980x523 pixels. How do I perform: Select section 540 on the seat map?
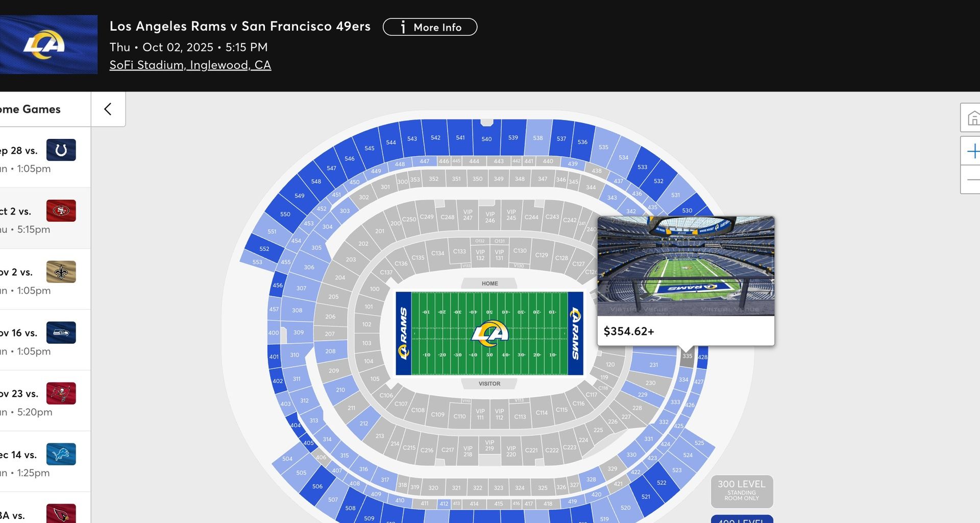click(x=487, y=138)
